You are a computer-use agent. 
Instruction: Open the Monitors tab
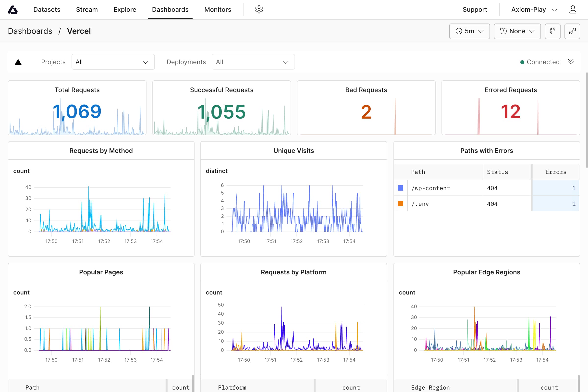coord(218,10)
